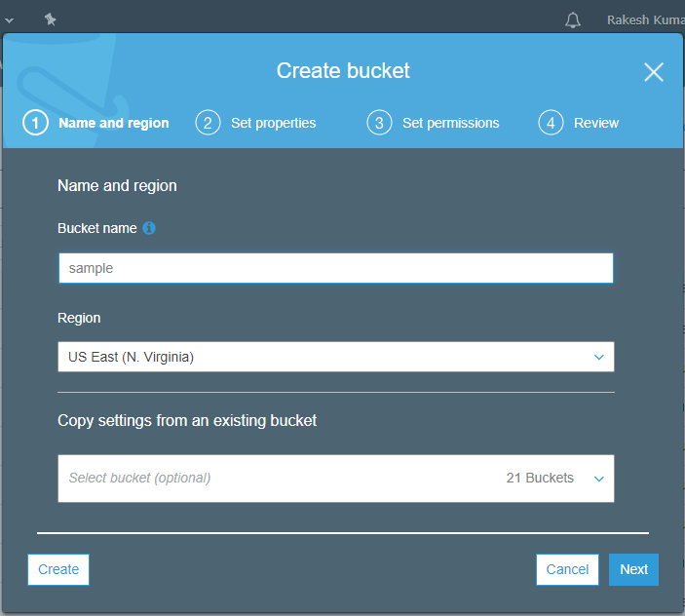The height and width of the screenshot is (616, 685).
Task: Go to the Set properties step label
Action: pos(273,123)
